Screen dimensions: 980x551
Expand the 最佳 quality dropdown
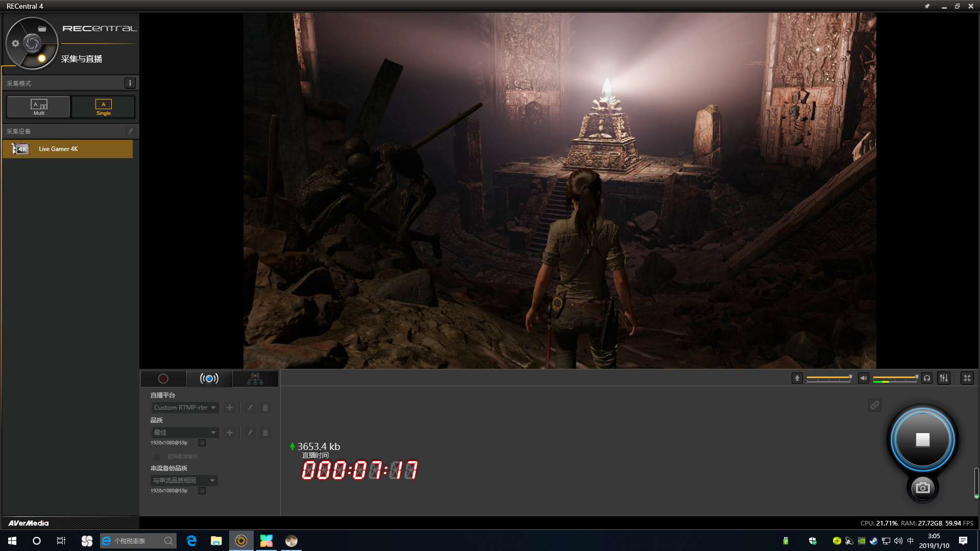pyautogui.click(x=185, y=433)
